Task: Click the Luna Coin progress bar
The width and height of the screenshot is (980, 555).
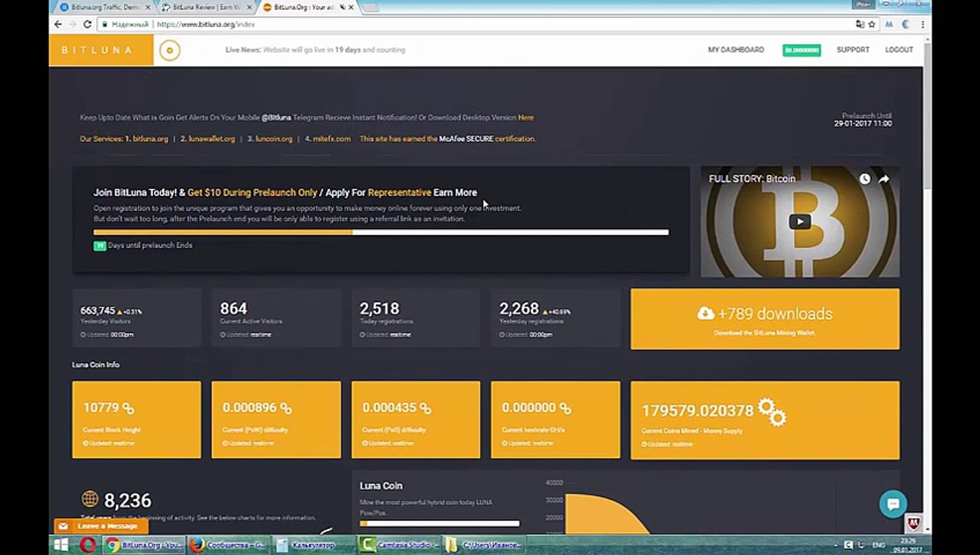Action: pyautogui.click(x=439, y=523)
